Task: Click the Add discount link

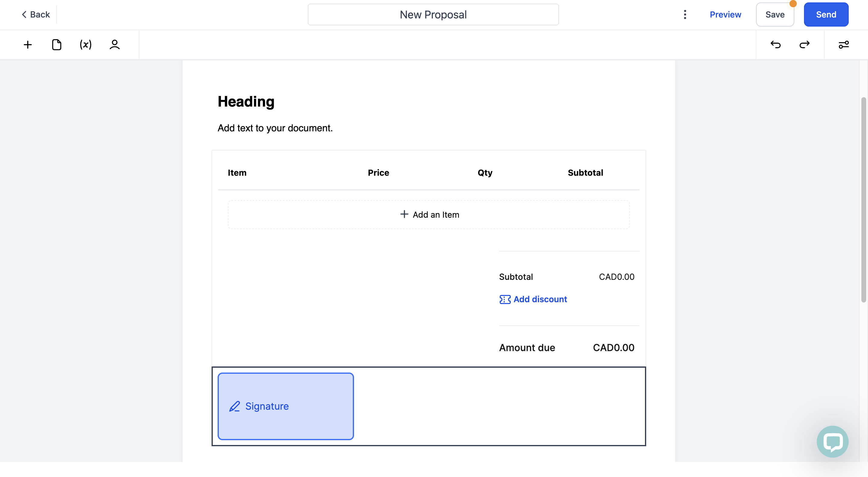Action: click(533, 299)
